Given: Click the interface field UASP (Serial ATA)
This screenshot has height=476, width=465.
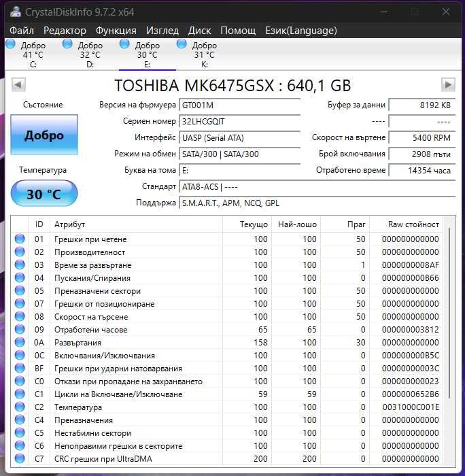Looking at the screenshot, I should point(239,138).
